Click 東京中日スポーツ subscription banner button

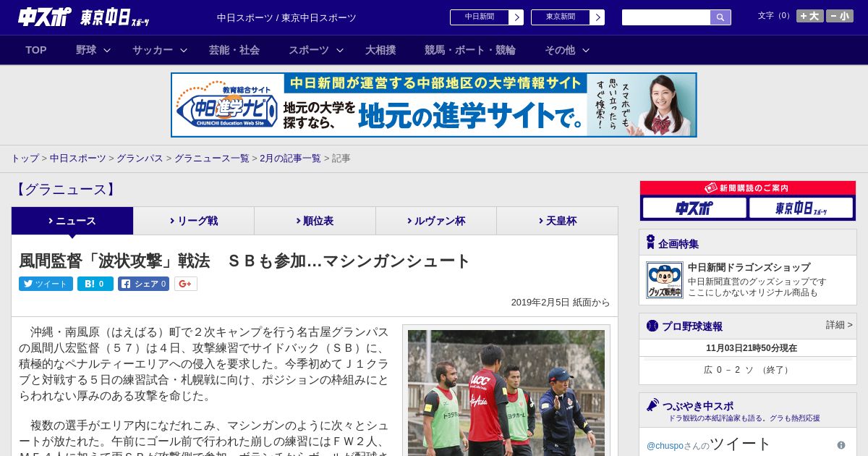coord(801,208)
